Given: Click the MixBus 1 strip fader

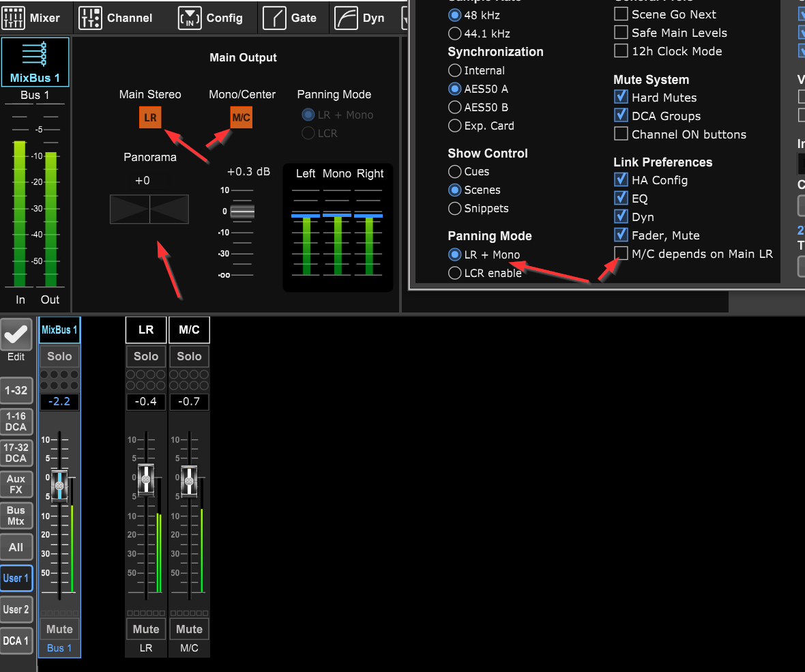Looking at the screenshot, I should tap(59, 485).
